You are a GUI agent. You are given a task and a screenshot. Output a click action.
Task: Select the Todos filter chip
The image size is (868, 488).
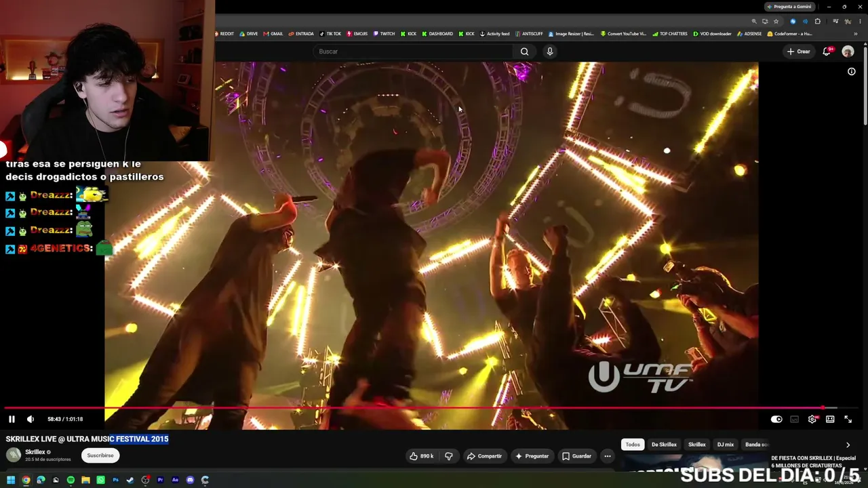pos(633,445)
